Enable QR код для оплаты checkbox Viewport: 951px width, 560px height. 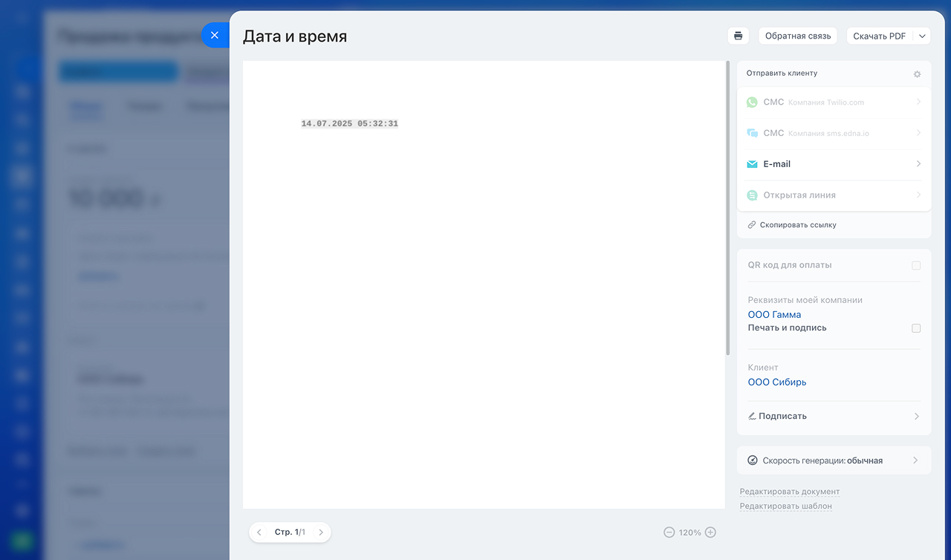916,265
